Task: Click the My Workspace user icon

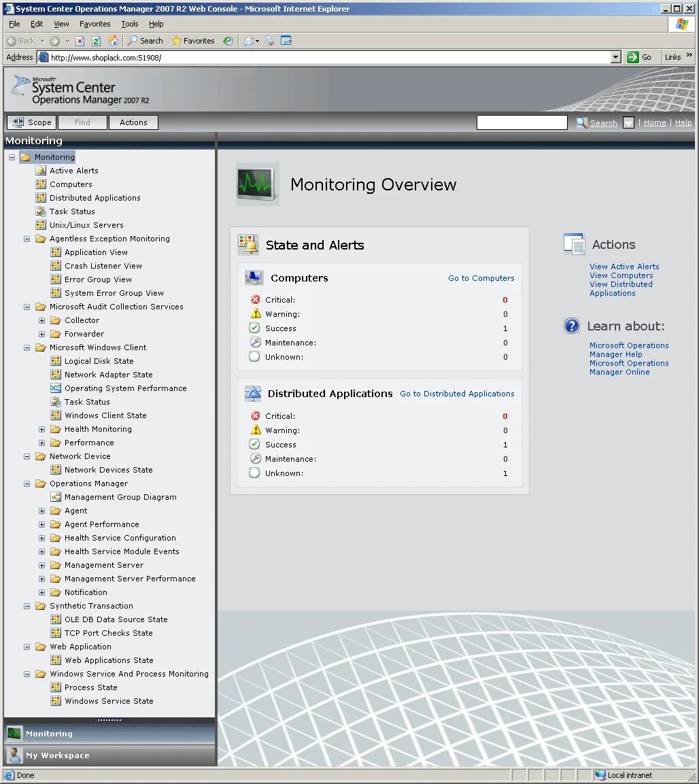Action: pyautogui.click(x=15, y=755)
